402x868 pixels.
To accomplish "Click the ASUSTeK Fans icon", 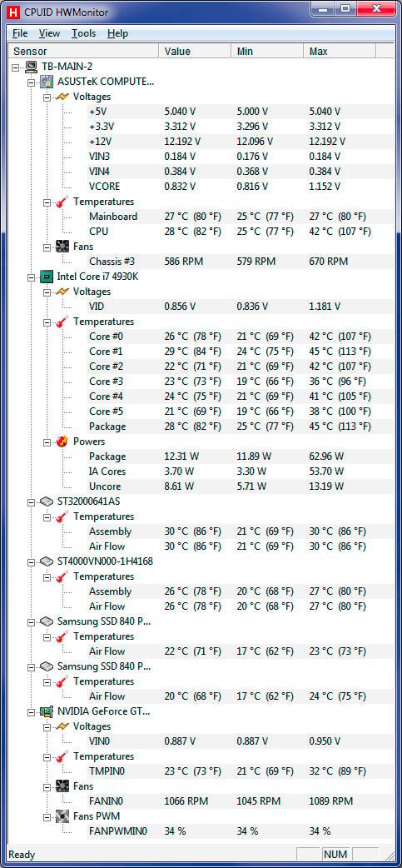I will (62, 247).
